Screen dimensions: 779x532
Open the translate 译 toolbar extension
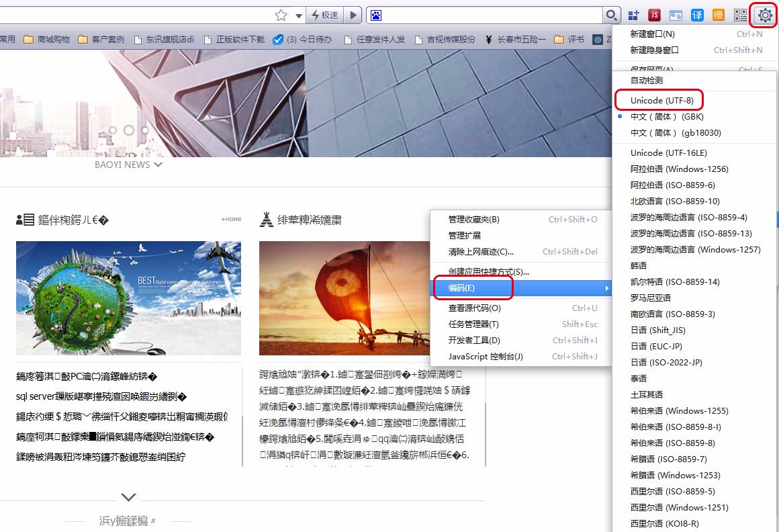[696, 15]
